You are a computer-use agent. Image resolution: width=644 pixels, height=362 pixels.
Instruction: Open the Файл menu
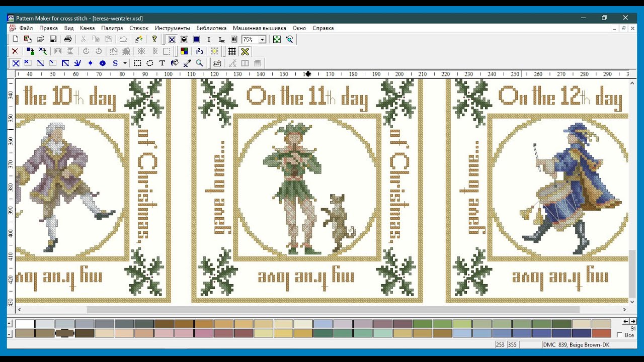(x=26, y=28)
